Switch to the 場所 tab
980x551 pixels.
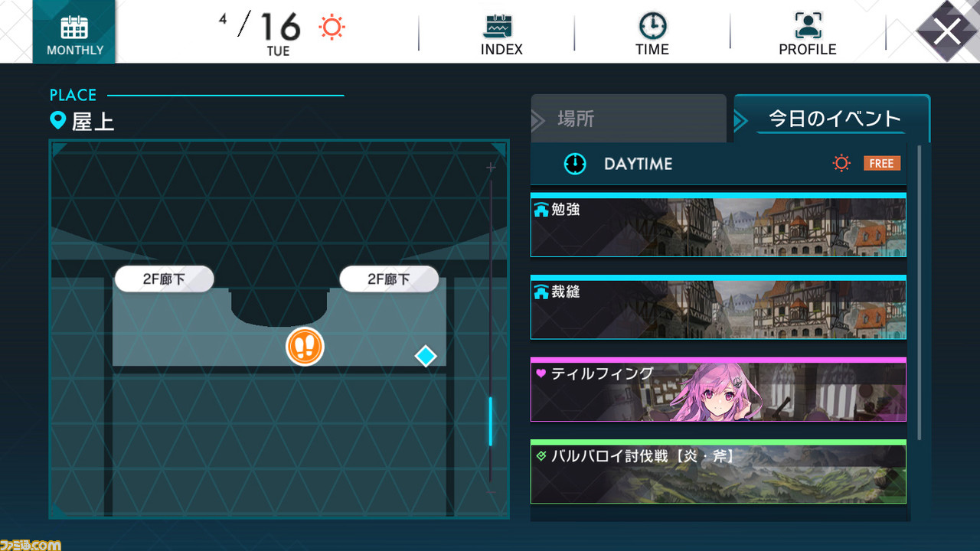coord(629,119)
